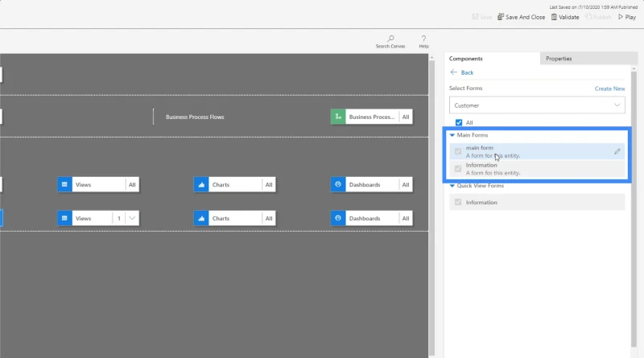
Task: Open the Customer entity dropdown
Action: pos(537,105)
